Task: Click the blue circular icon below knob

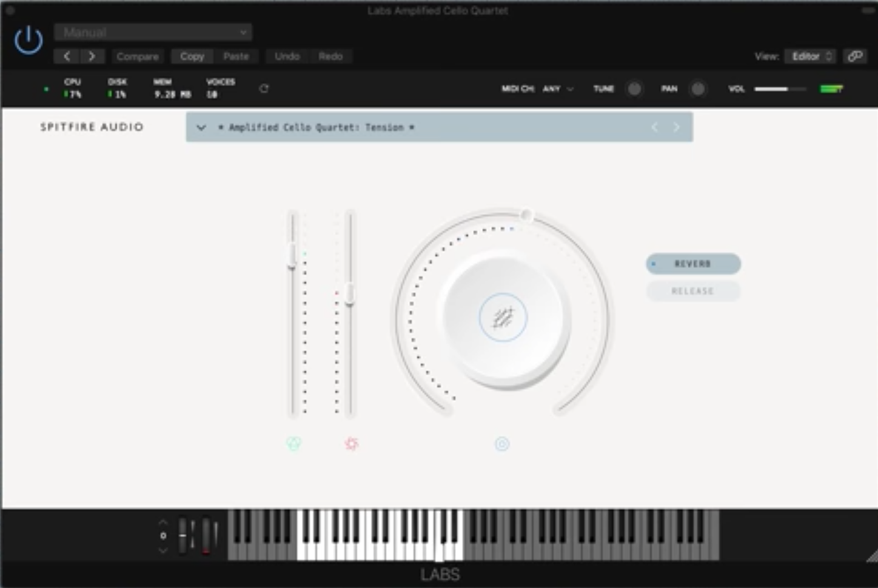Action: click(502, 444)
